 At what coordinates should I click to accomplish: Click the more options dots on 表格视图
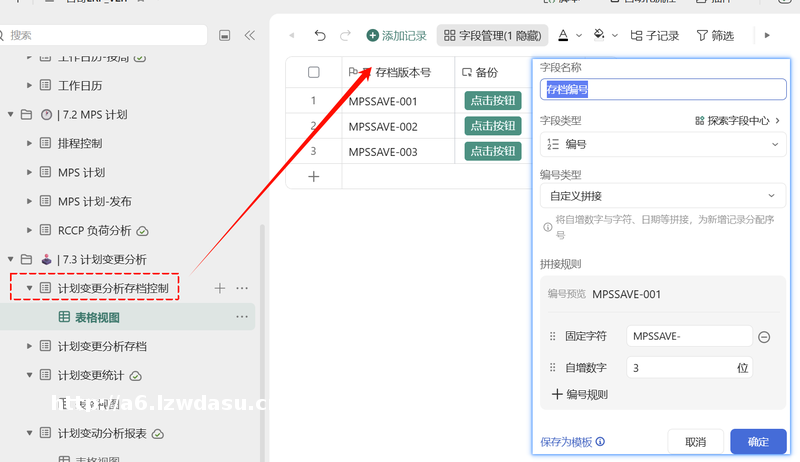241,317
